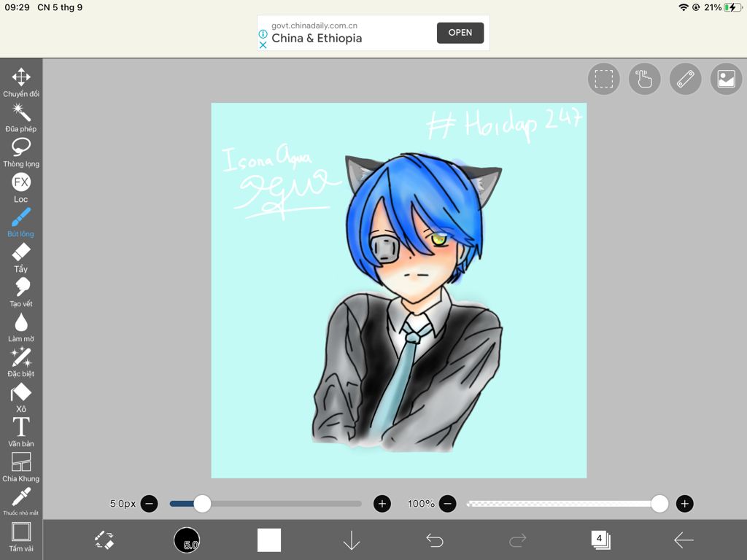747x560 pixels.
Task: Redo the last undone action
Action: [517, 540]
